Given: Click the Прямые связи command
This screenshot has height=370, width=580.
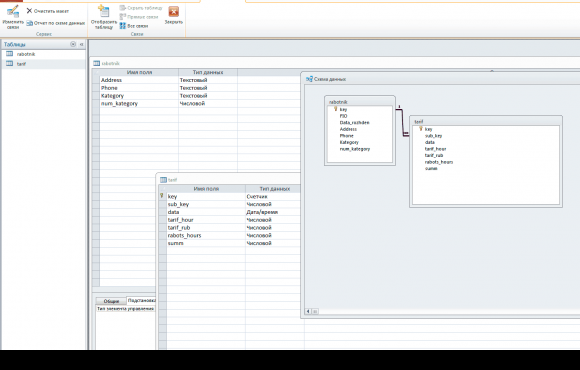Looking at the screenshot, I should tap(139, 17).
